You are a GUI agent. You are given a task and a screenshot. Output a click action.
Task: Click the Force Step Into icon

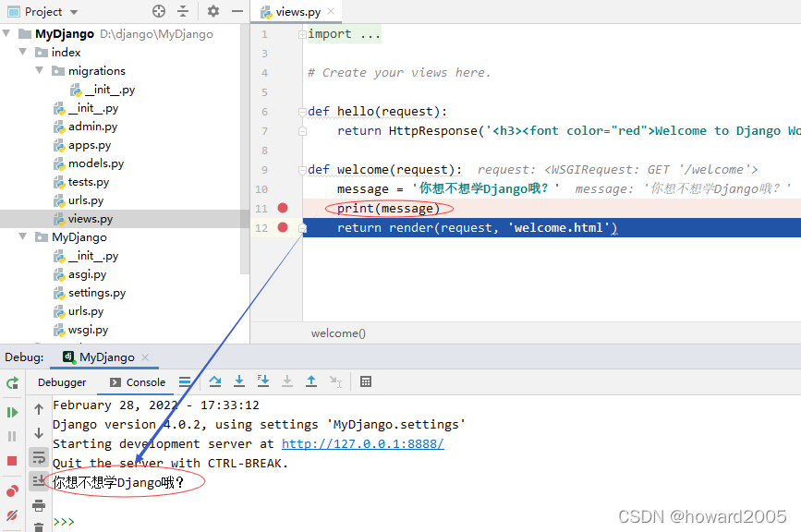click(287, 381)
